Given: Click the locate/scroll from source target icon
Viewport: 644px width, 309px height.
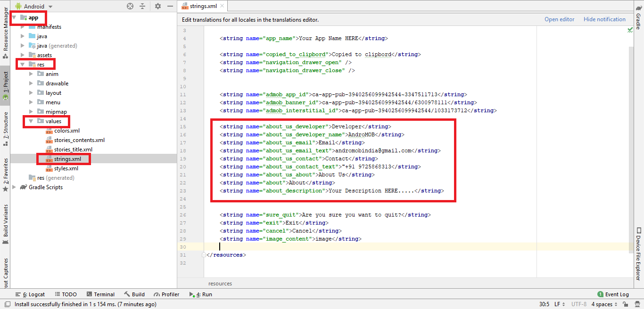Looking at the screenshot, I should pos(131,6).
